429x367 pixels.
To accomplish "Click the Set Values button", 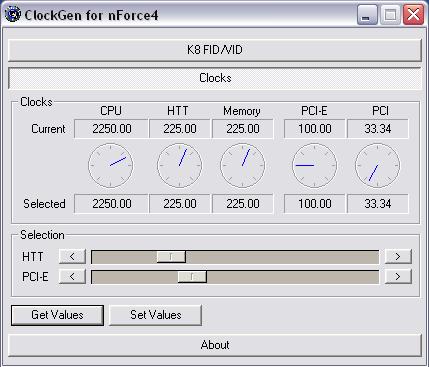I will pos(156,315).
